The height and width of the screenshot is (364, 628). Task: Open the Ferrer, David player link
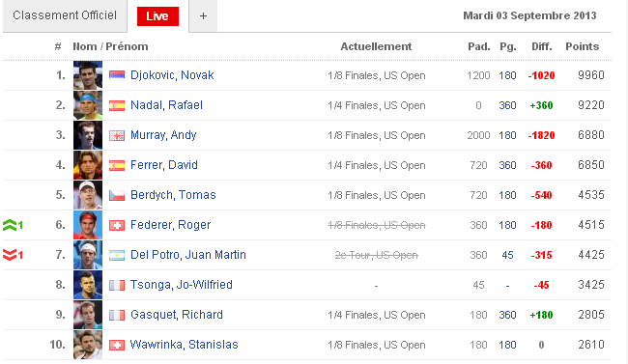pos(164,165)
